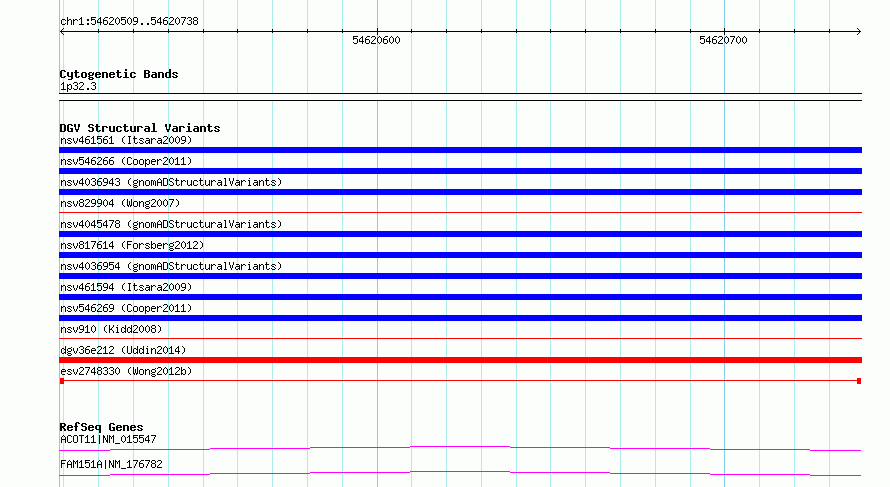
Task: Click the RefSeq Genes track title
Action: pyautogui.click(x=101, y=427)
